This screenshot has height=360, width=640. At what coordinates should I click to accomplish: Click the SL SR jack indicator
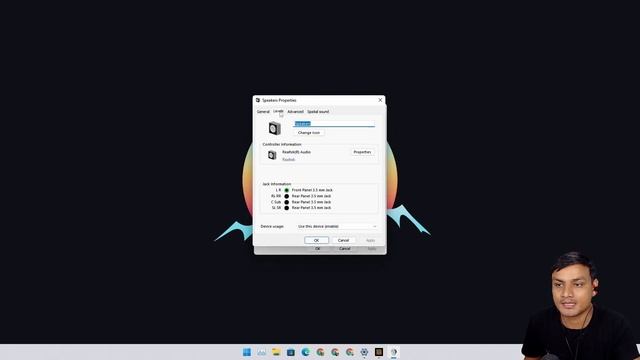click(x=287, y=208)
